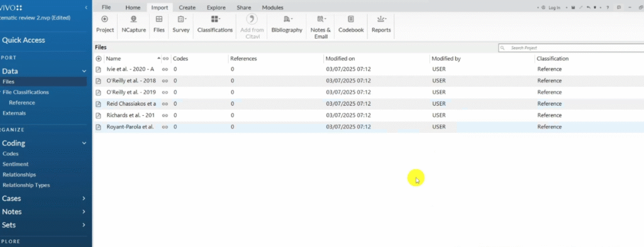Collapse the Data section
Image resolution: width=644 pixels, height=247 pixels.
click(x=84, y=71)
